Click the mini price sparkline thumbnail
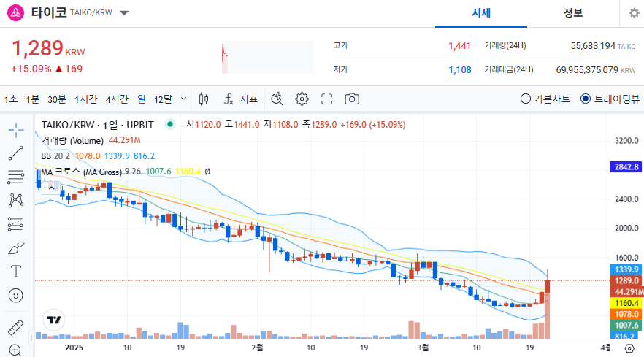644x357 pixels. 268,58
